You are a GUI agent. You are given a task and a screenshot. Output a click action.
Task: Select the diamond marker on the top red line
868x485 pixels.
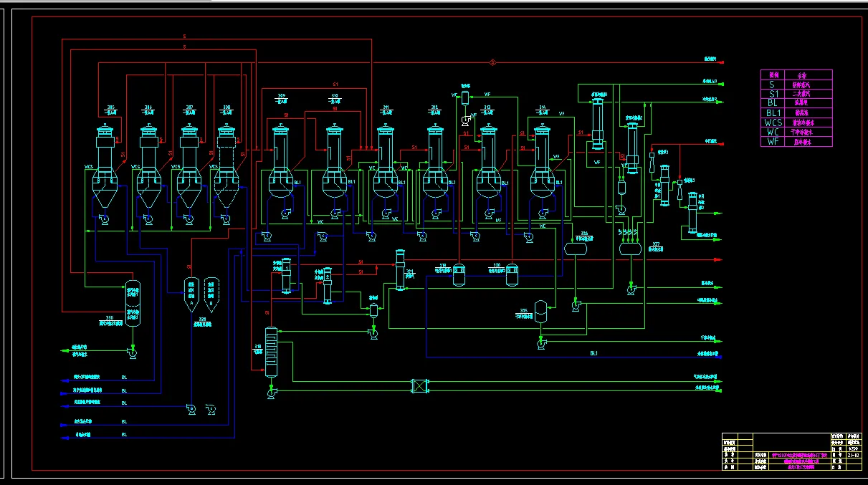point(492,63)
